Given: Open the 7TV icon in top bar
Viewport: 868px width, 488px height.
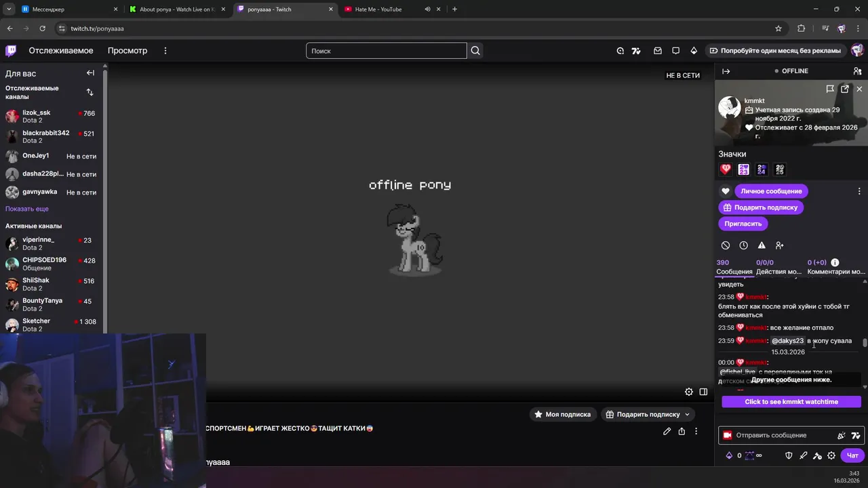Looking at the screenshot, I should click(636, 50).
